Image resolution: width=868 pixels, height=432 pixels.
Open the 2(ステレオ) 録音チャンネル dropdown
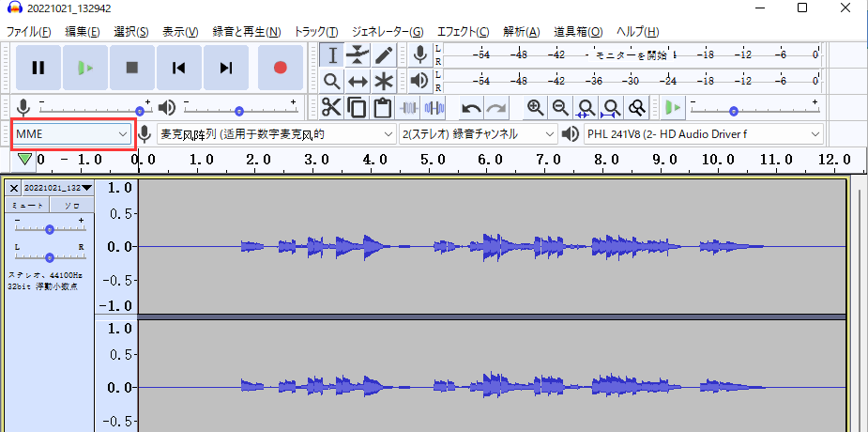click(479, 134)
